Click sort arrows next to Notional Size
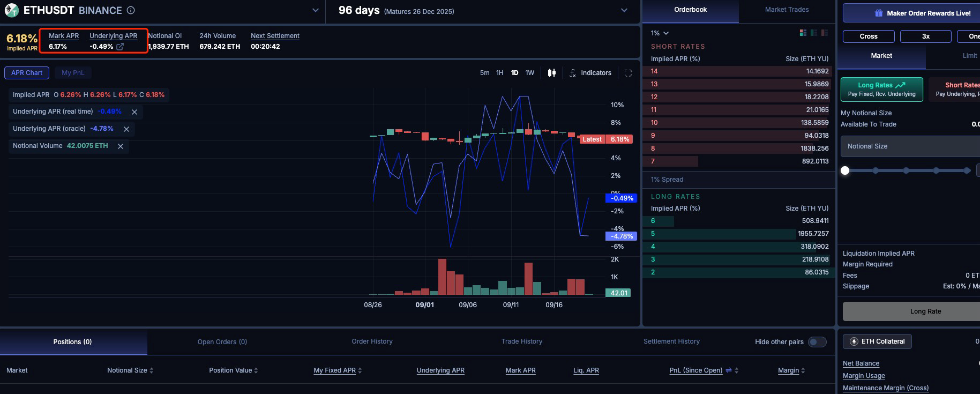This screenshot has height=394, width=980. pyautogui.click(x=152, y=370)
